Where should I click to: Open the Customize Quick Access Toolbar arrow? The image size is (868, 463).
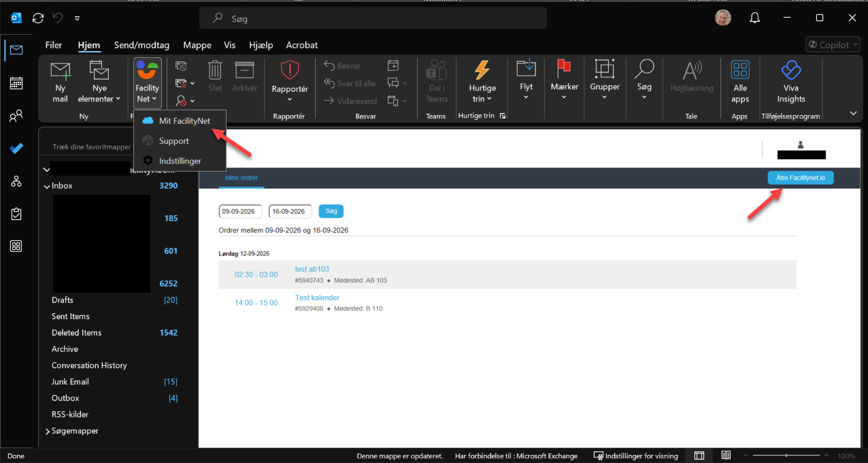coord(78,18)
